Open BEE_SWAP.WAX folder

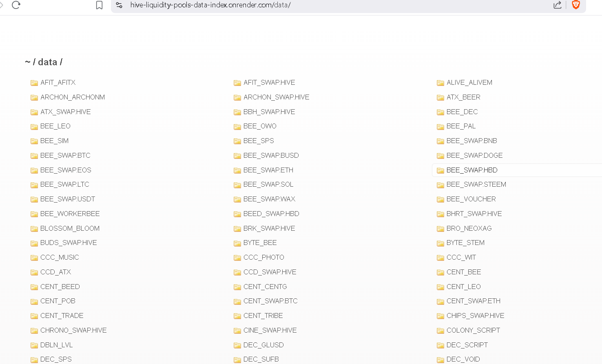[269, 199]
